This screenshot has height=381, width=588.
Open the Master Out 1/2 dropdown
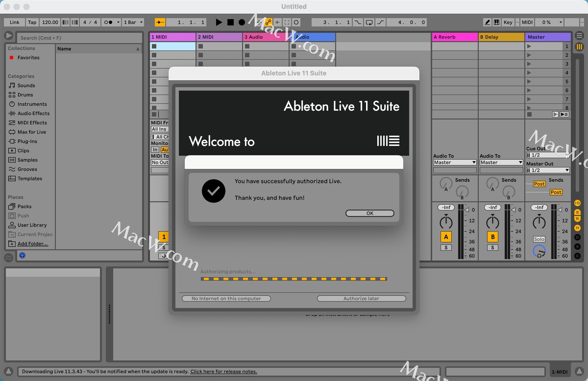(x=548, y=170)
